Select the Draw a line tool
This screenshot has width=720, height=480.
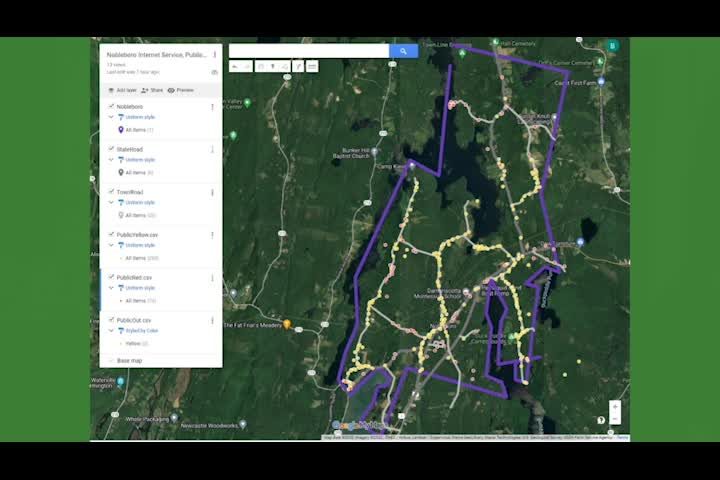pyautogui.click(x=285, y=67)
